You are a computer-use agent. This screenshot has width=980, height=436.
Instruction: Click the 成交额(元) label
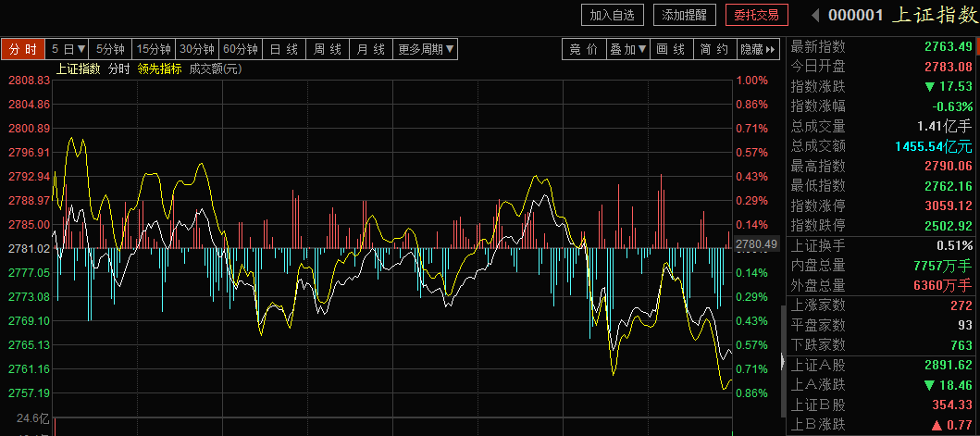coord(215,69)
